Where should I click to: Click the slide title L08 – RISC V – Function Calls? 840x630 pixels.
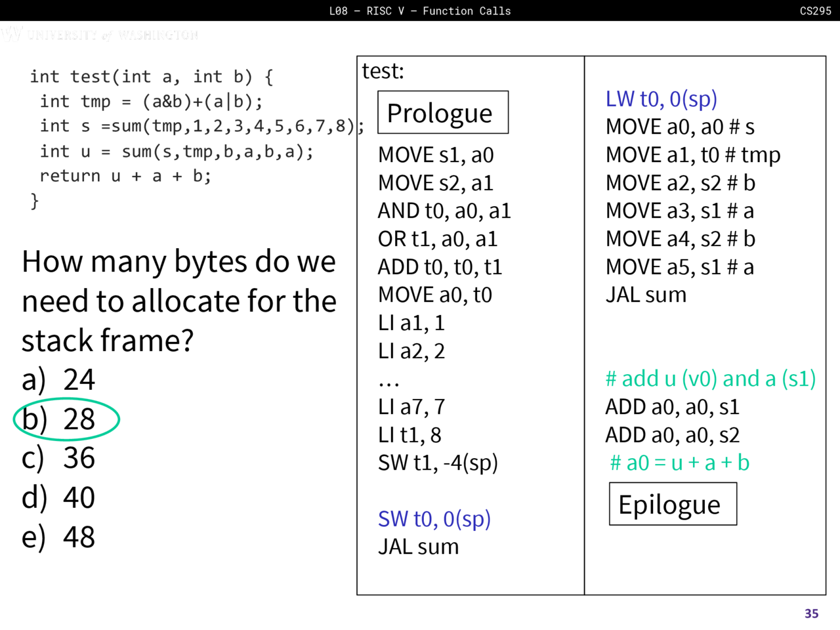coord(420,10)
